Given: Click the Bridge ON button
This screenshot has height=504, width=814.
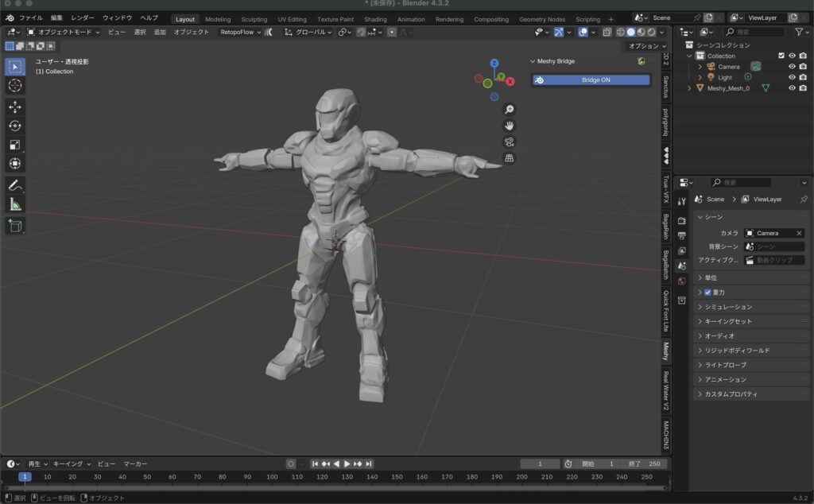Looking at the screenshot, I should (x=591, y=80).
